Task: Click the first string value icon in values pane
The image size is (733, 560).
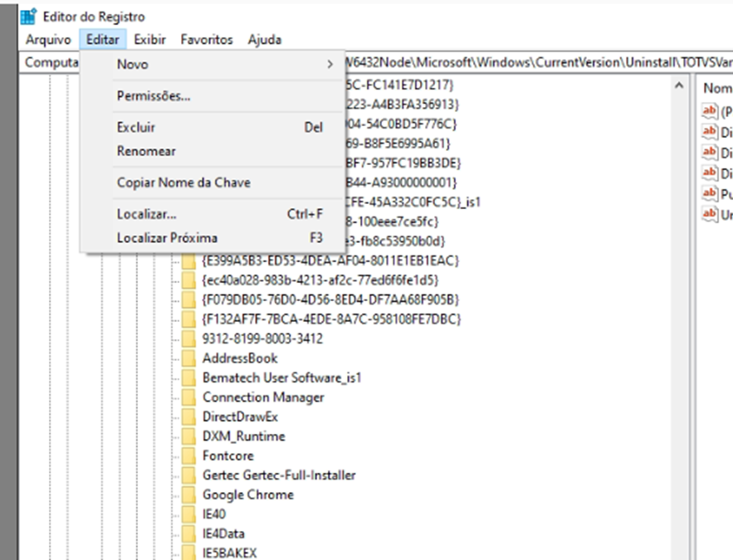Action: 710,111
